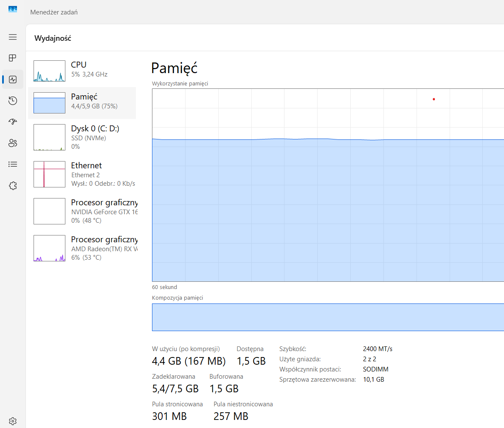Open the navigation hamburger menu
The height and width of the screenshot is (428, 504).
[13, 37]
